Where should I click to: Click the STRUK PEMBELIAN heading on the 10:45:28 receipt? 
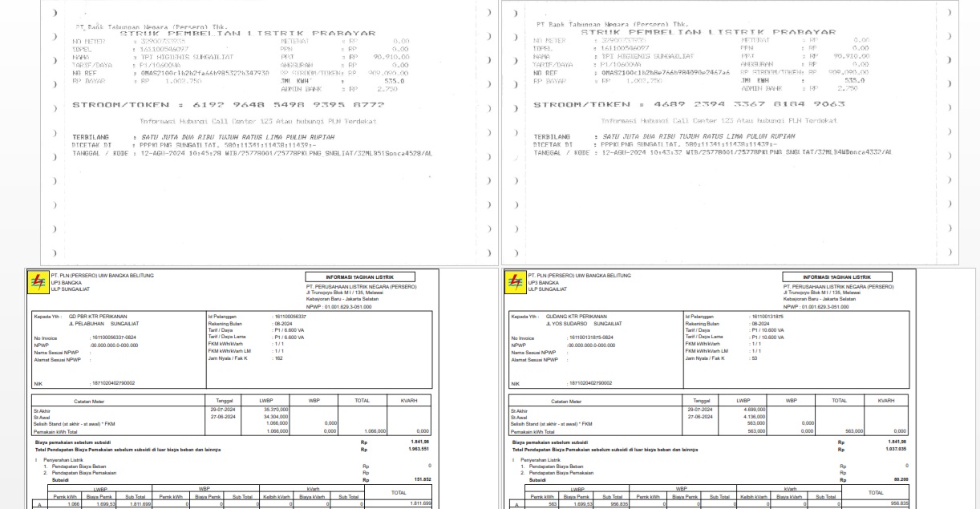coord(248,34)
